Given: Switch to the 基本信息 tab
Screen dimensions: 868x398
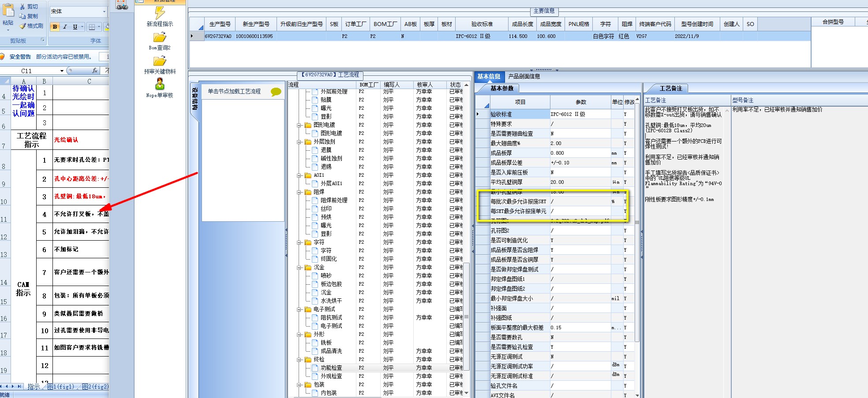Looking at the screenshot, I should (489, 77).
